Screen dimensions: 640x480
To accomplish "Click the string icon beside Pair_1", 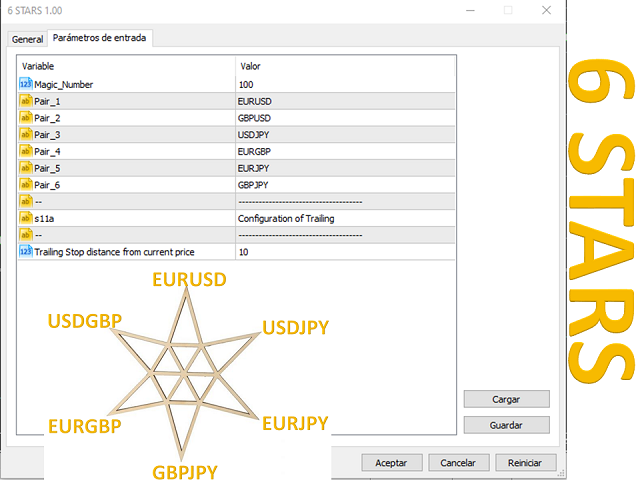I will tap(26, 101).
